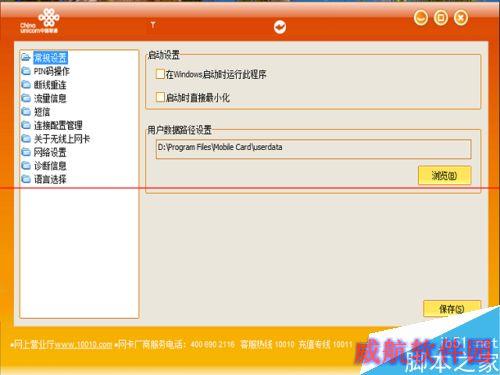
Task: Open PIN码操作 settings
Action: 52,71
